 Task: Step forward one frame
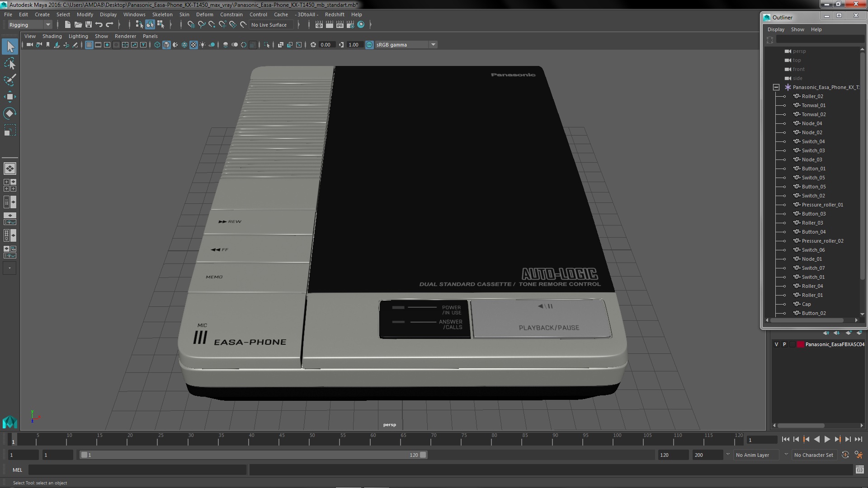(x=848, y=439)
